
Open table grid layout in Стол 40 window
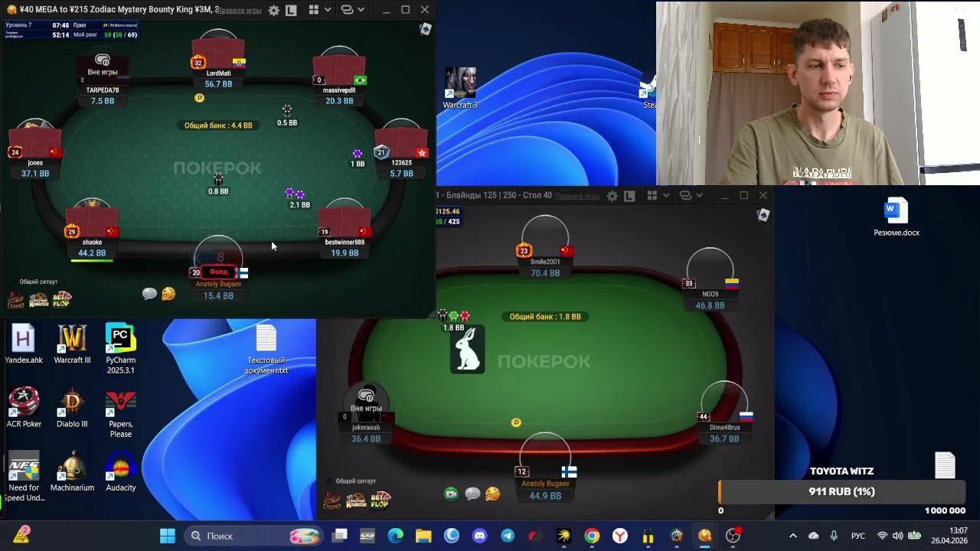(652, 196)
